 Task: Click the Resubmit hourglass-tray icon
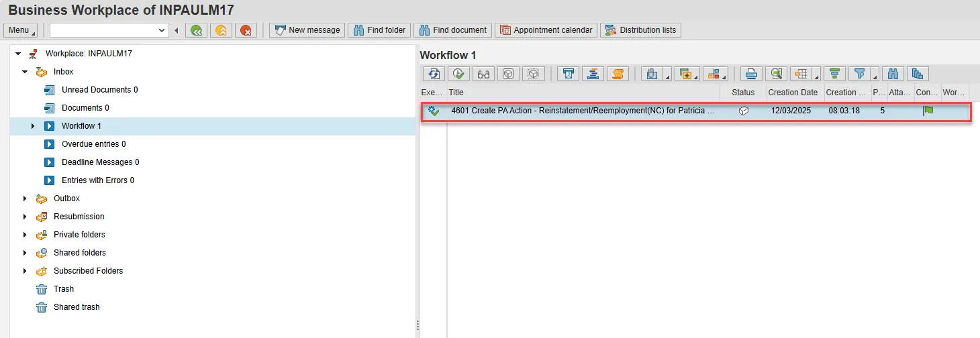click(x=568, y=74)
